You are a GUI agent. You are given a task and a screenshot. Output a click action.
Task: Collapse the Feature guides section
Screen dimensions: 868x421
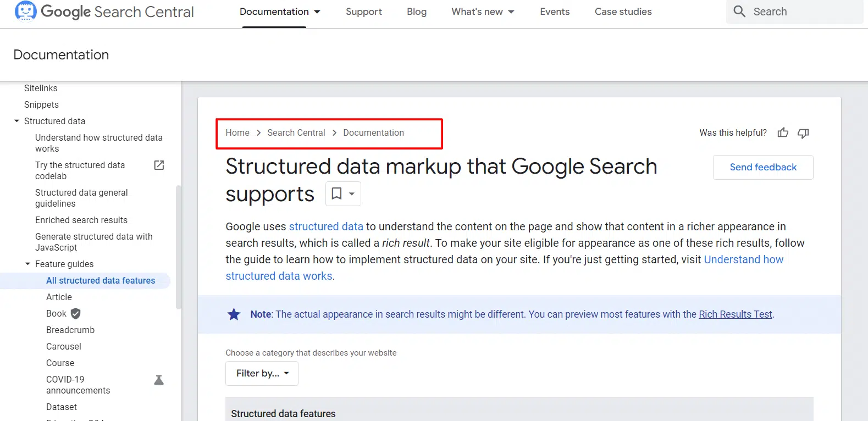[28, 264]
